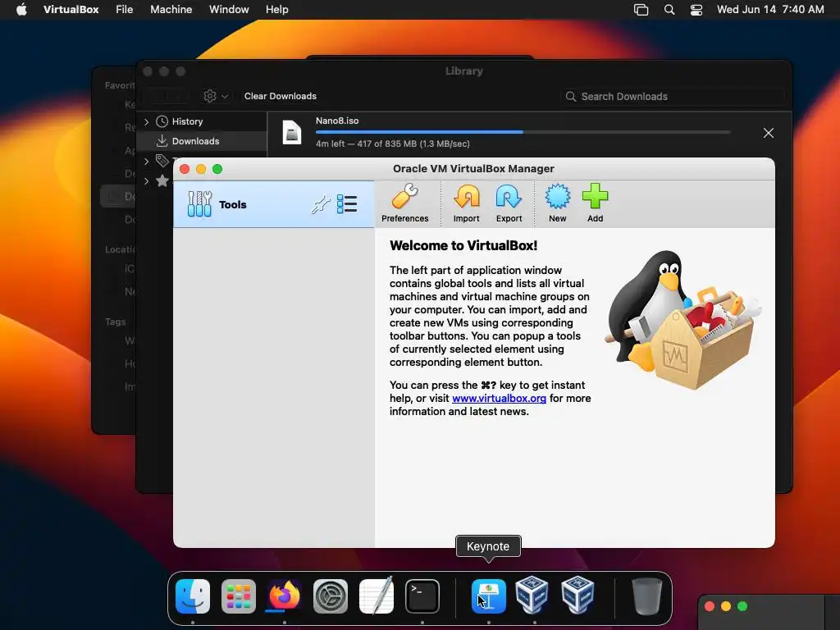840x630 pixels.
Task: Click the "4m left — 417 of 835 MB" status
Action: [x=393, y=144]
